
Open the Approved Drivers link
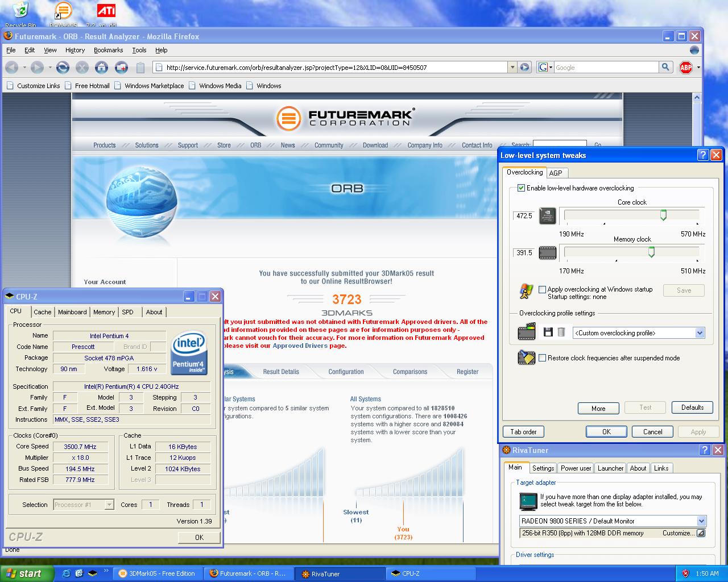tap(300, 346)
